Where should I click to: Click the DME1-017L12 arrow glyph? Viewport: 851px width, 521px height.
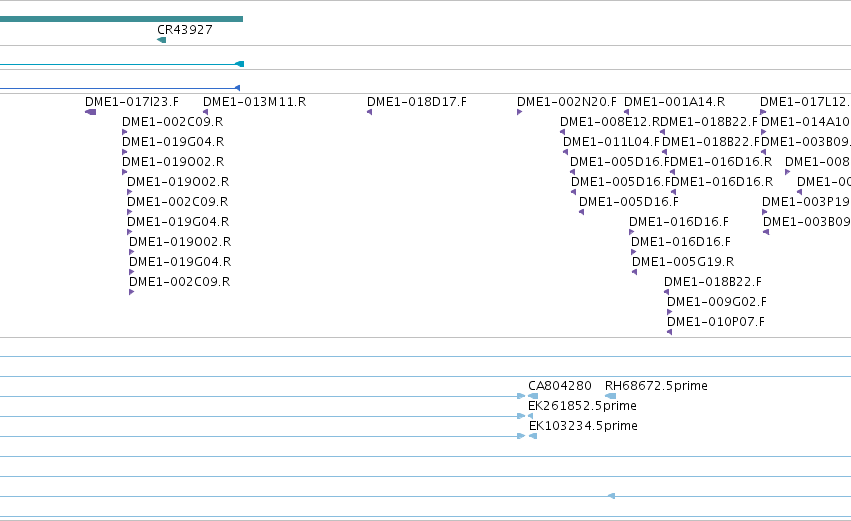click(763, 112)
